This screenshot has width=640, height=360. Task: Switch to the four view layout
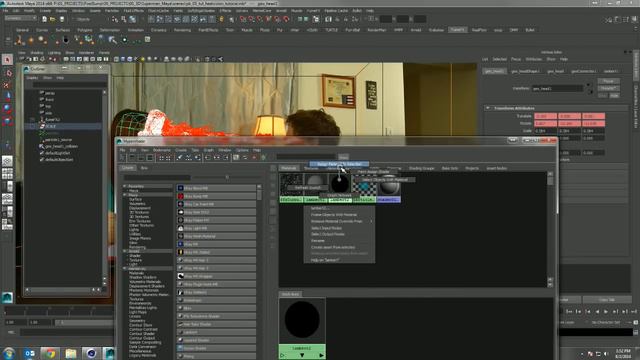click(7, 174)
